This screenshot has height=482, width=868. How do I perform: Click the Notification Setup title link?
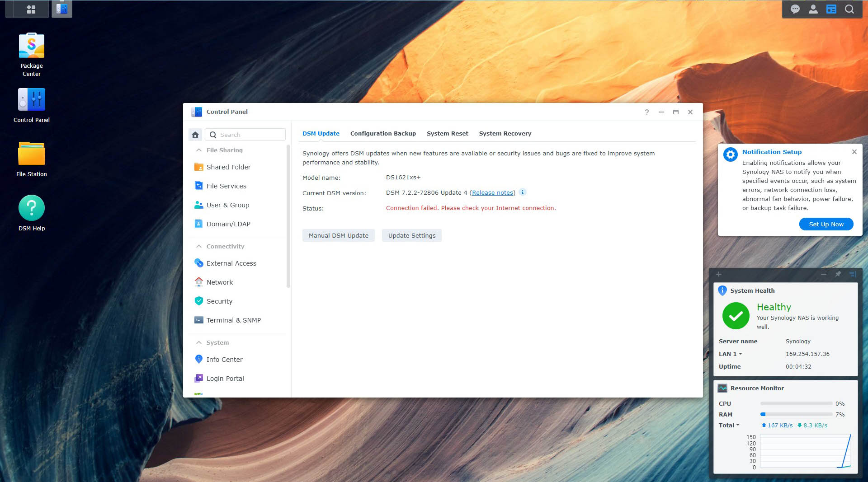(x=772, y=152)
